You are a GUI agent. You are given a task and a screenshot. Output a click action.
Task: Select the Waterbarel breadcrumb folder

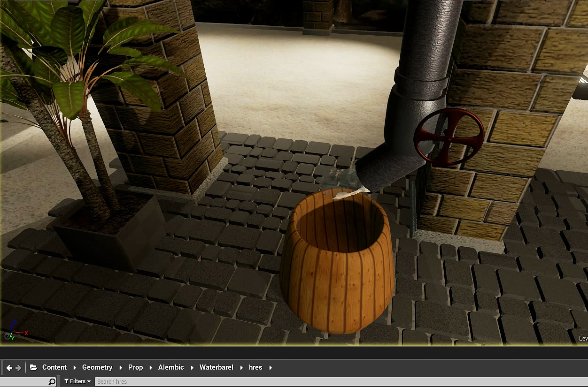tap(216, 367)
